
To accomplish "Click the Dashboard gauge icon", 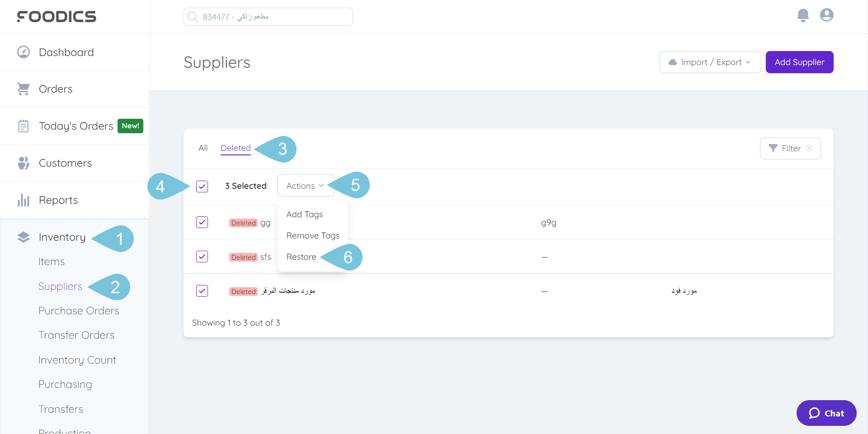I will (x=24, y=52).
